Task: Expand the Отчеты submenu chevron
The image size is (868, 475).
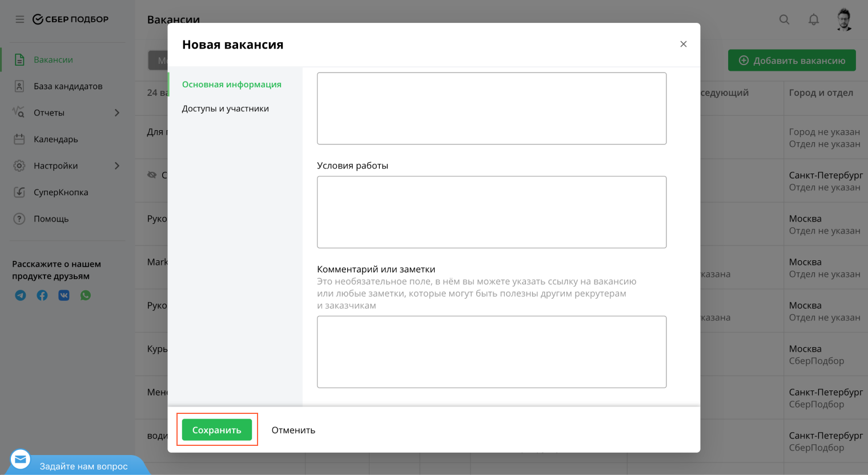Action: tap(117, 113)
